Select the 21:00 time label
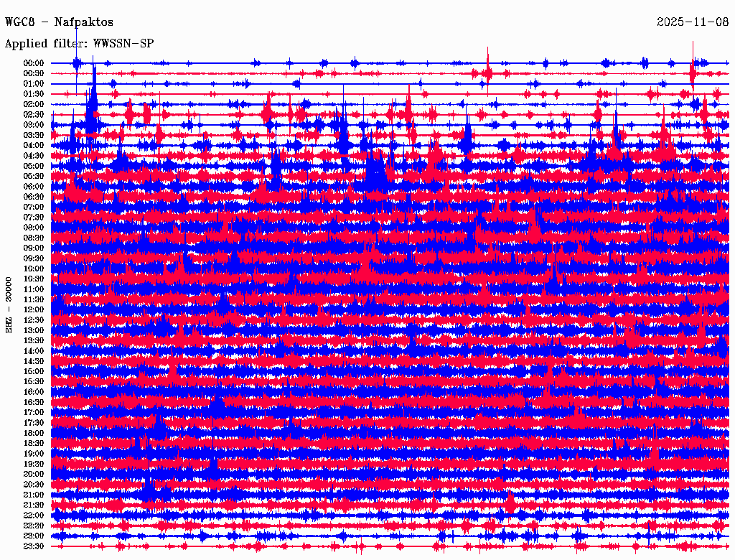 click(34, 495)
